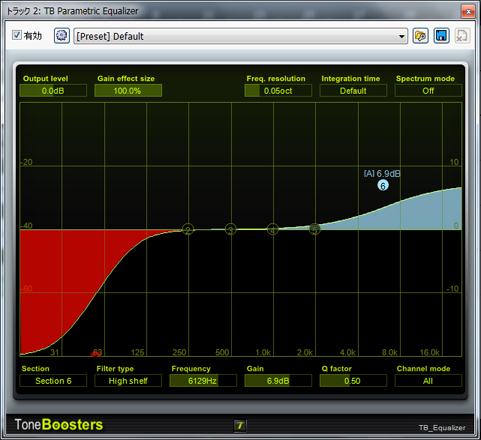Select EQ band node 6
The height and width of the screenshot is (440, 481).
click(x=383, y=185)
